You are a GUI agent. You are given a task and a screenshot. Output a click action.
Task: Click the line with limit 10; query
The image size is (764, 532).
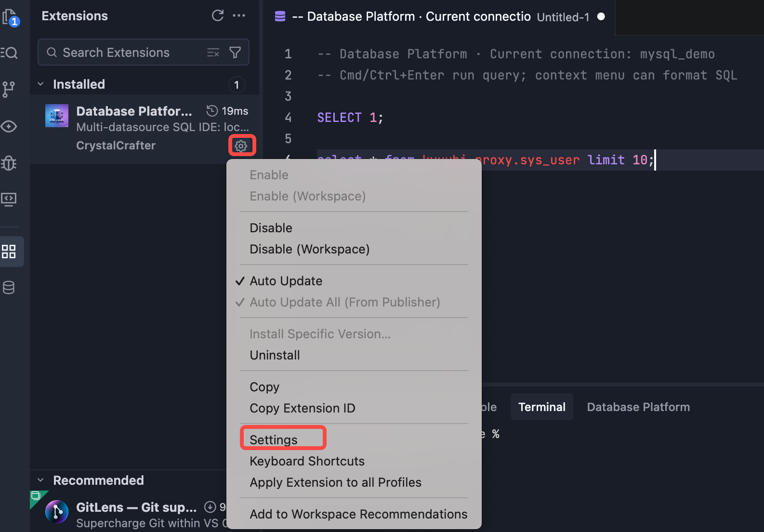(x=487, y=160)
